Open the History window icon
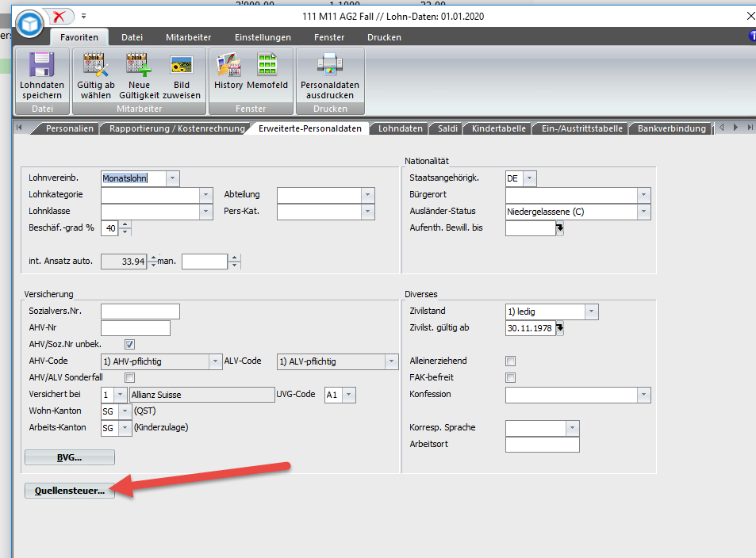Viewport: 756px width, 558px height. point(228,65)
